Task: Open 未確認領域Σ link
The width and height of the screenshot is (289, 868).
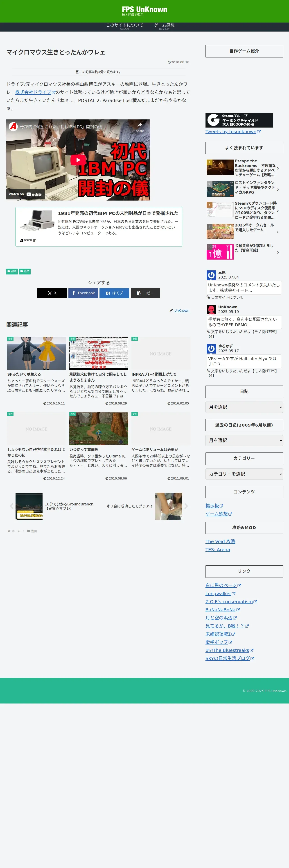Action: (220, 634)
